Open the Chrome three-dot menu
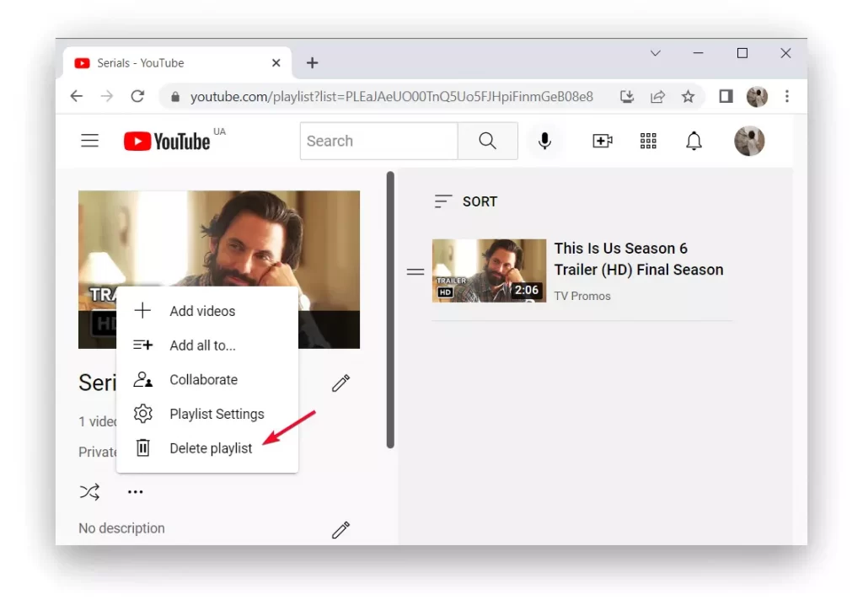The image size is (863, 616). pyautogui.click(x=787, y=96)
